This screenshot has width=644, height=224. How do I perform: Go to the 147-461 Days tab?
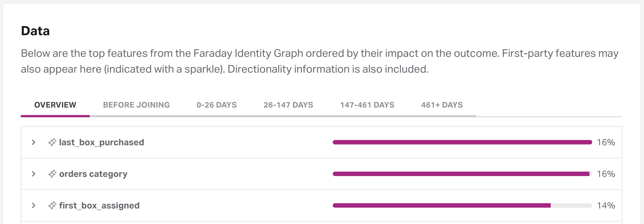pos(367,105)
